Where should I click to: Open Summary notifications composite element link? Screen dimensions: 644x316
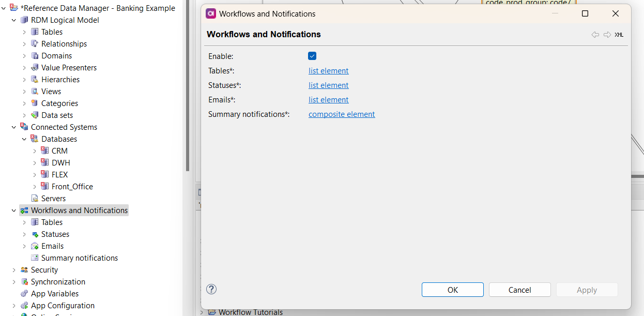coord(342,114)
